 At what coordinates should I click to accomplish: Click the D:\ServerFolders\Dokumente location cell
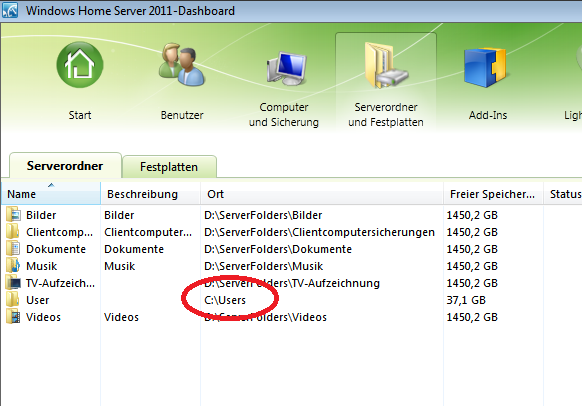tap(278, 249)
